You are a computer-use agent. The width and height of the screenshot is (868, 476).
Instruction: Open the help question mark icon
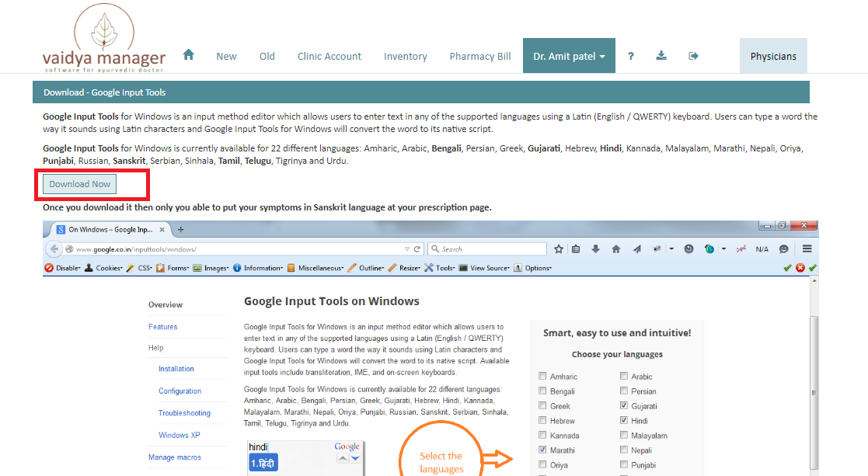[630, 56]
